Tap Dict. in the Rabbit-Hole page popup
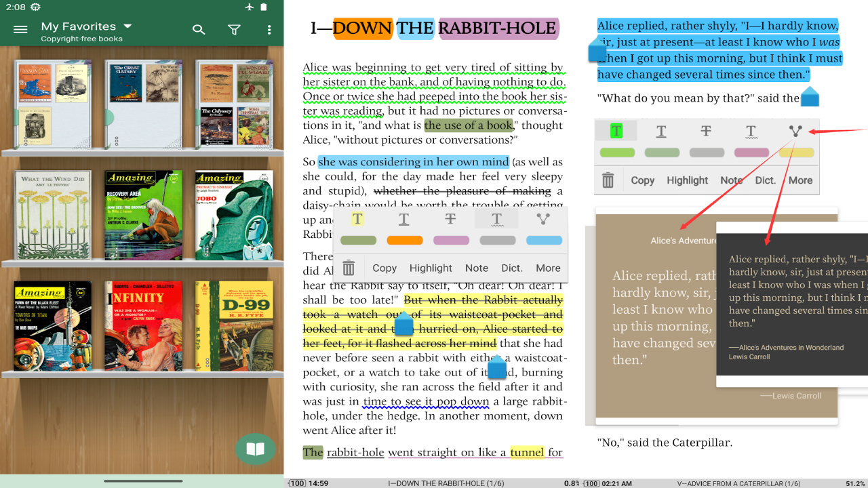Viewport: 868px width, 488px height. (512, 268)
